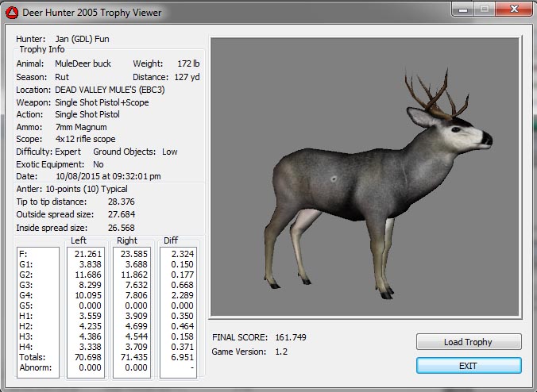Click the Load Trophy button
This screenshot has width=537, height=392.
coord(468,342)
